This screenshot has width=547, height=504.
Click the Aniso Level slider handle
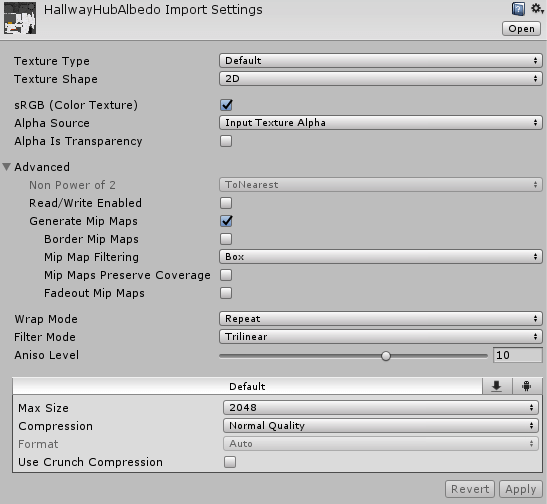386,356
